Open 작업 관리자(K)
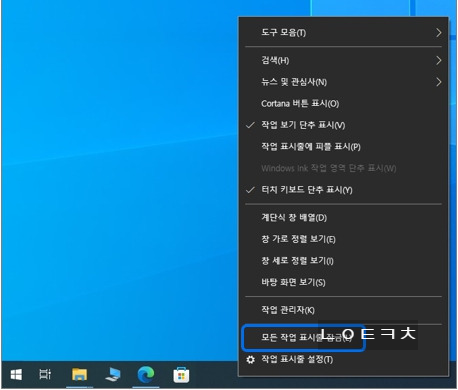Viewport: 458px width, 390px height. coord(343,310)
